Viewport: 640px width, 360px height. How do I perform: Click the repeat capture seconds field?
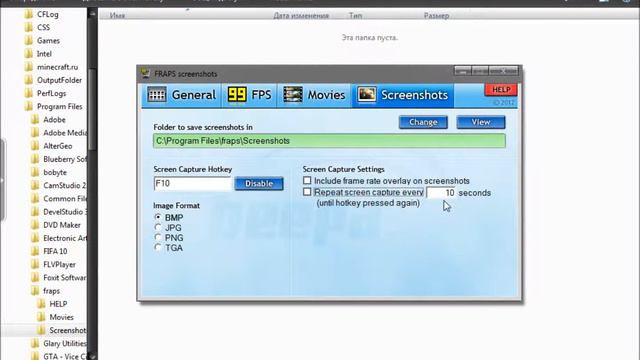(x=441, y=193)
